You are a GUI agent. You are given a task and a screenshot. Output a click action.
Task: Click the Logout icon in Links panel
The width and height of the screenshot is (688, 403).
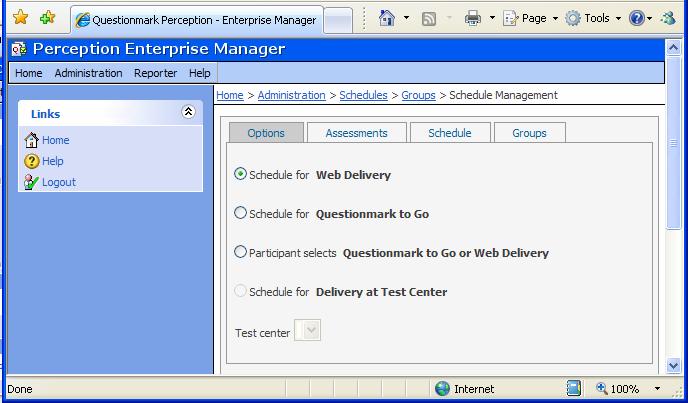click(x=31, y=182)
